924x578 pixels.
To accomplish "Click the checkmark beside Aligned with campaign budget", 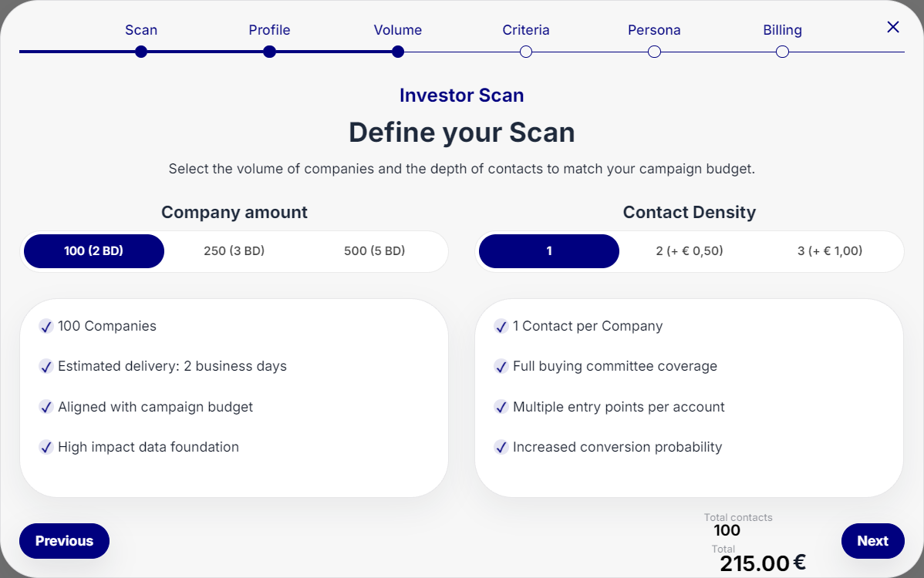I will [x=46, y=407].
